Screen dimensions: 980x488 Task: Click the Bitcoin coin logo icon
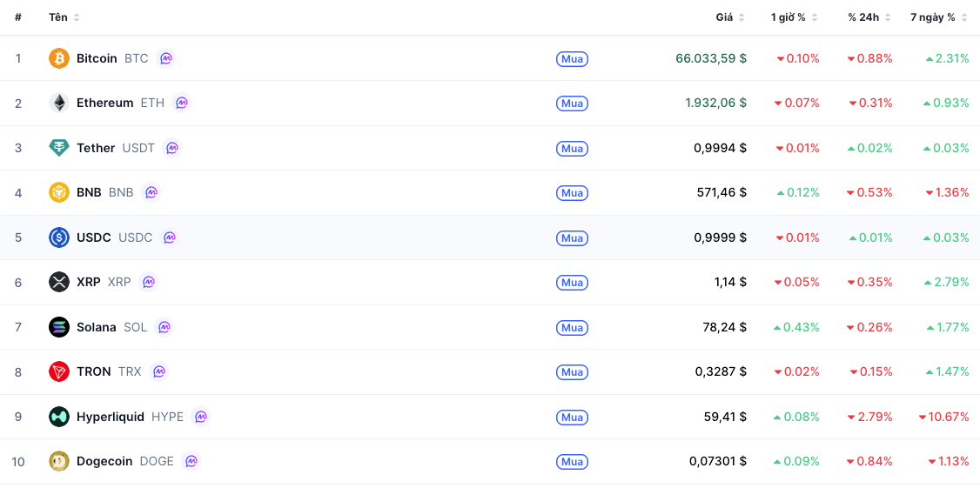click(x=59, y=58)
